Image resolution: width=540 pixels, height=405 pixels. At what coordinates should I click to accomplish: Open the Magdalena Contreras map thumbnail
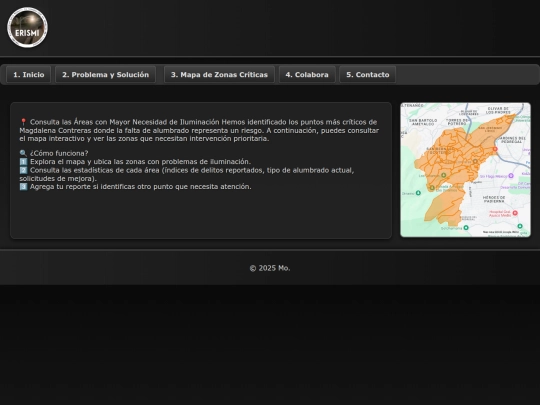coord(465,170)
